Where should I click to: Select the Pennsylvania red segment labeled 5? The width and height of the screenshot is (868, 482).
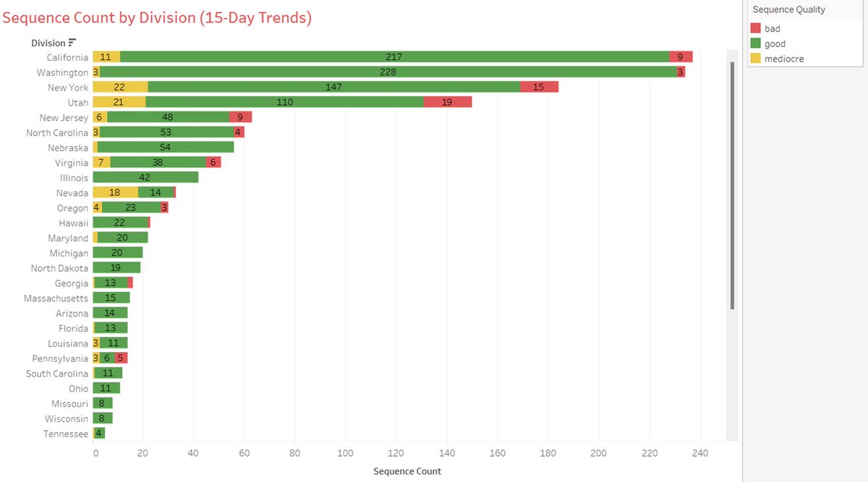pos(122,358)
